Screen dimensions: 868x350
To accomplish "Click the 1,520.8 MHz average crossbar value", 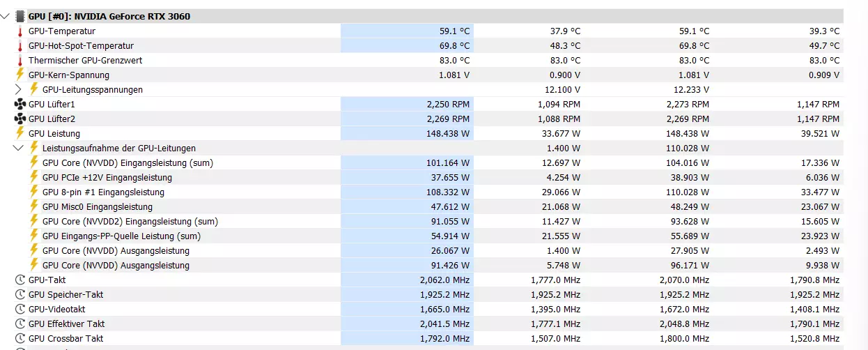I will pos(814,338).
